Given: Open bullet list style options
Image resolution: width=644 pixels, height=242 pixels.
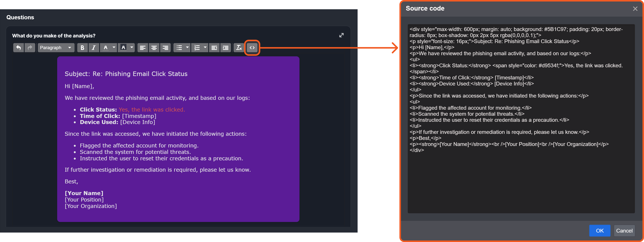Looking at the screenshot, I should [187, 47].
